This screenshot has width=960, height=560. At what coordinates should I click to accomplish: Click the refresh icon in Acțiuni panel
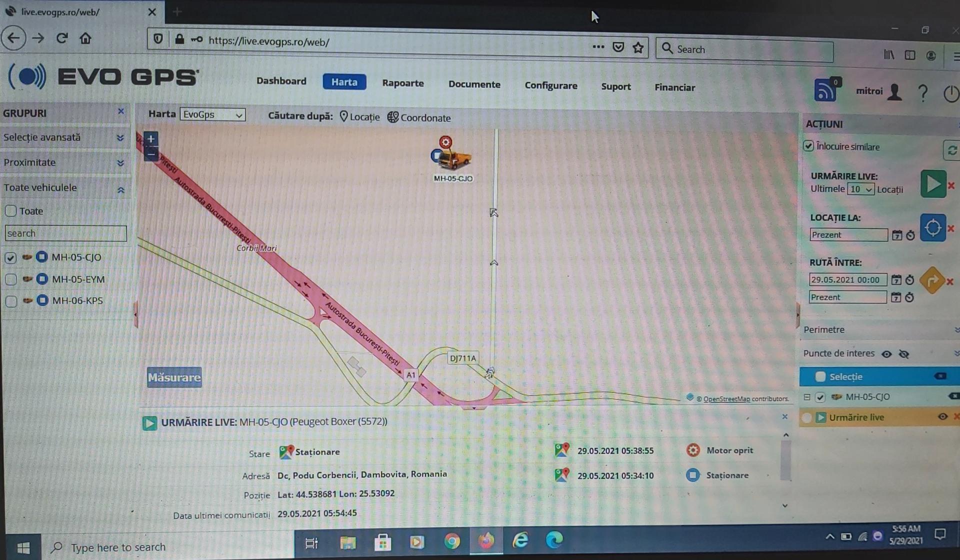click(951, 150)
